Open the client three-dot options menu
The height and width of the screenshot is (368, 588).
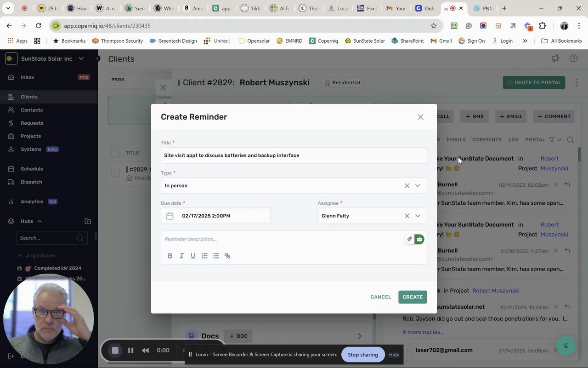[x=577, y=83]
